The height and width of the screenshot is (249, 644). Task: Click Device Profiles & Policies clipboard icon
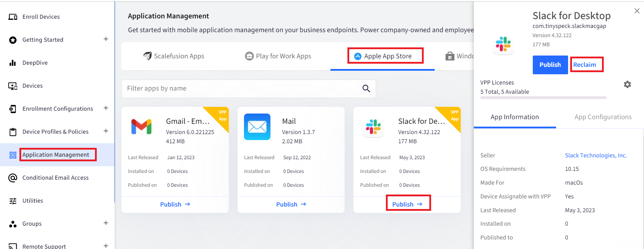pyautogui.click(x=13, y=132)
